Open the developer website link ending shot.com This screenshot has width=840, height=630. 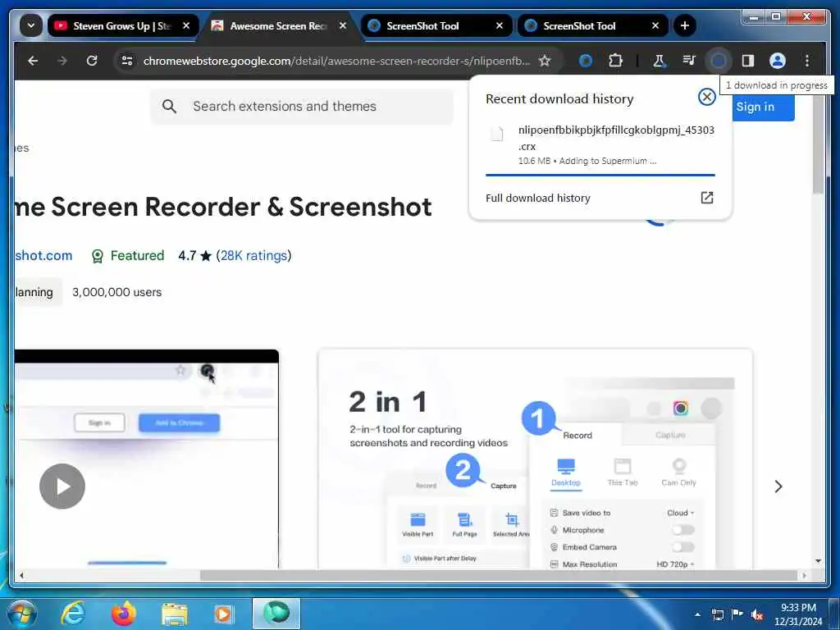click(43, 256)
